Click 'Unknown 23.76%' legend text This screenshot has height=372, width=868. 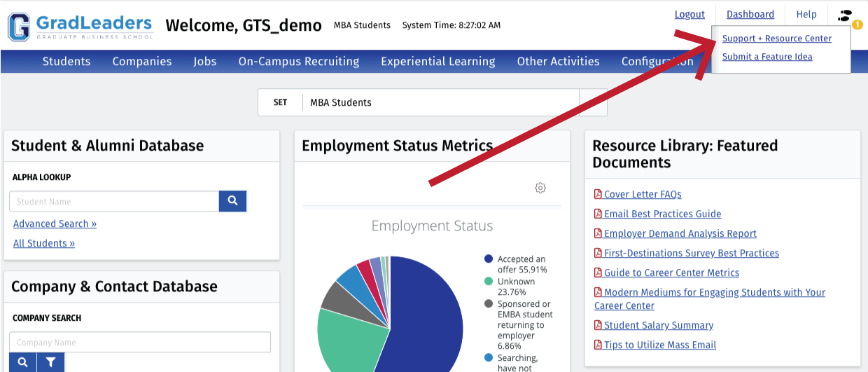click(x=517, y=287)
